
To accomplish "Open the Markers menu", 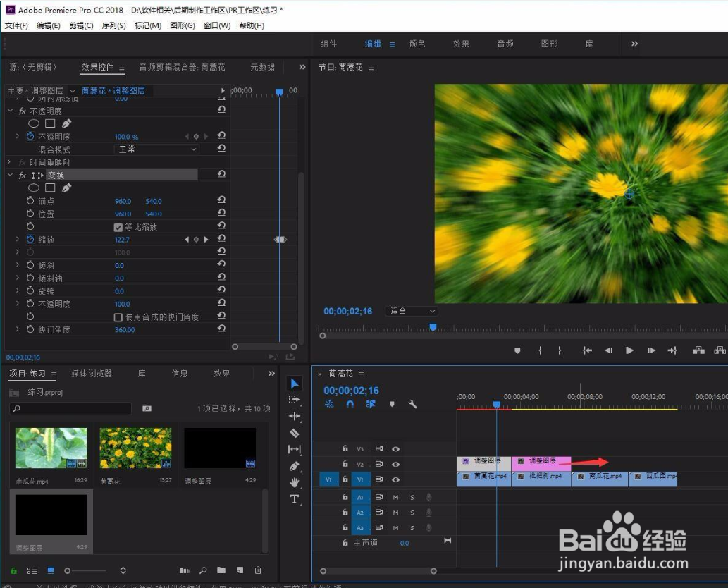I will coord(147,25).
